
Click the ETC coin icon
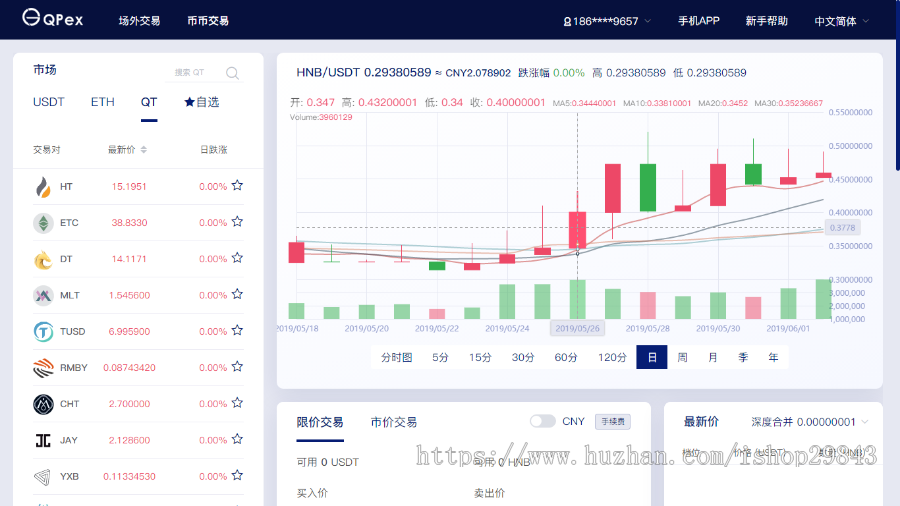43,223
